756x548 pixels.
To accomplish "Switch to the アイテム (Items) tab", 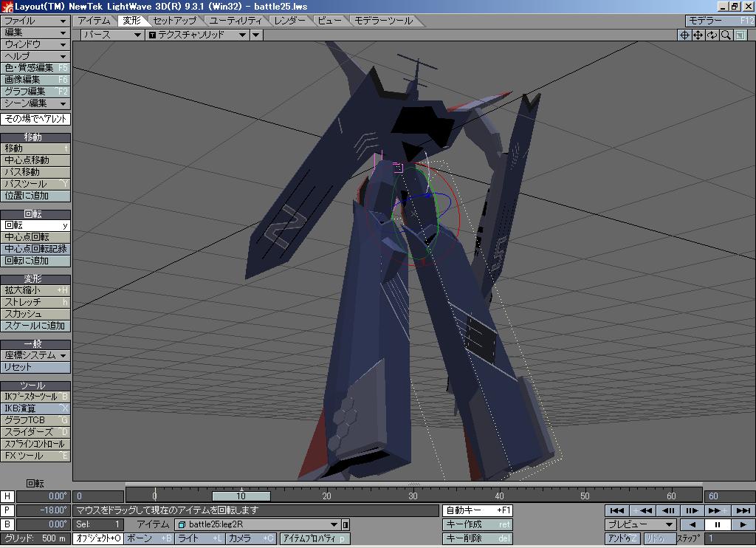I will coord(94,21).
